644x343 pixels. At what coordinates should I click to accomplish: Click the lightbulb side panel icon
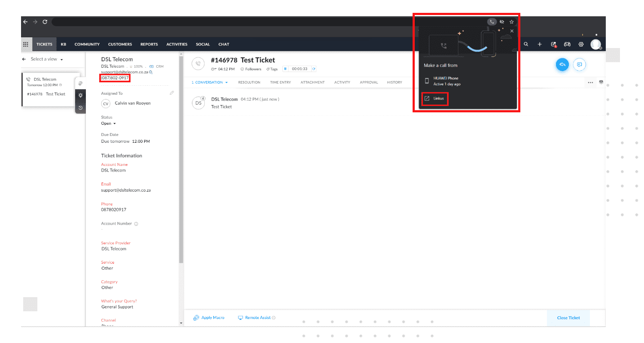click(x=80, y=95)
